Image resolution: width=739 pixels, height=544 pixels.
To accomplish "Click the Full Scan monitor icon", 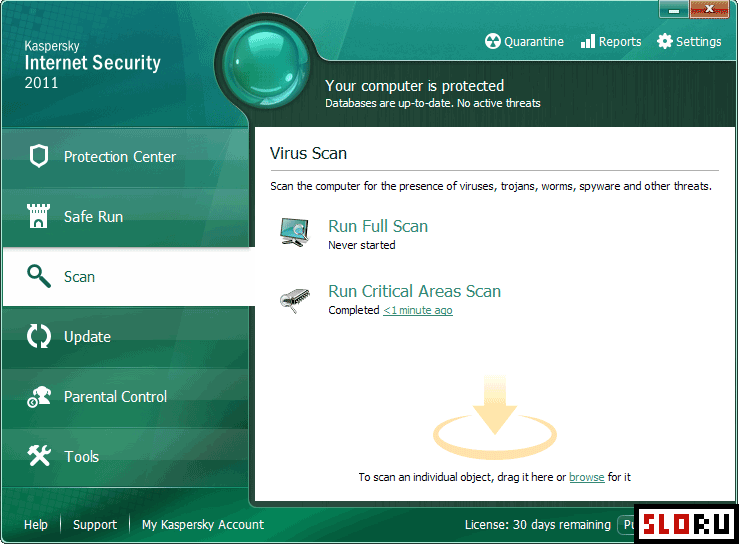I will [x=295, y=232].
